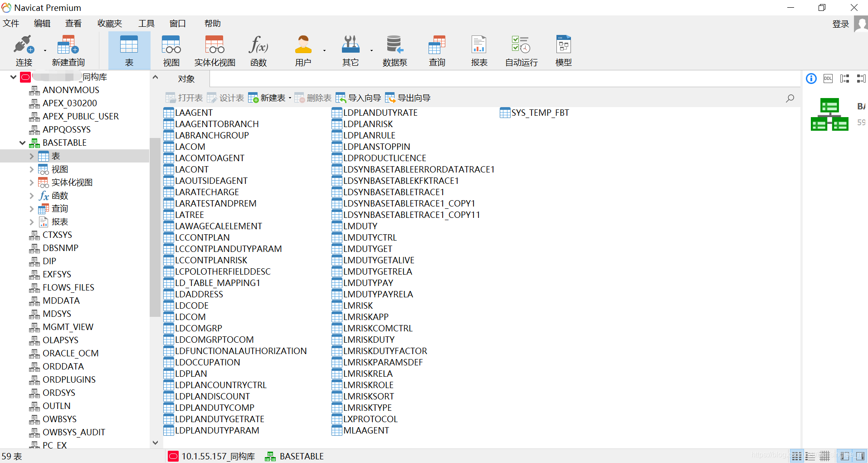The height and width of the screenshot is (463, 868).
Task: Open the View (视图) toolbar icon
Action: 171,50
